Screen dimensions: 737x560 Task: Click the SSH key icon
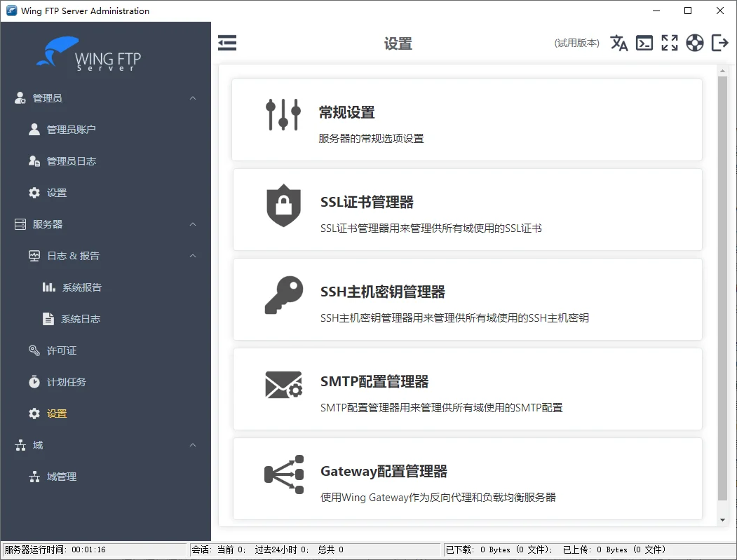pos(284,295)
